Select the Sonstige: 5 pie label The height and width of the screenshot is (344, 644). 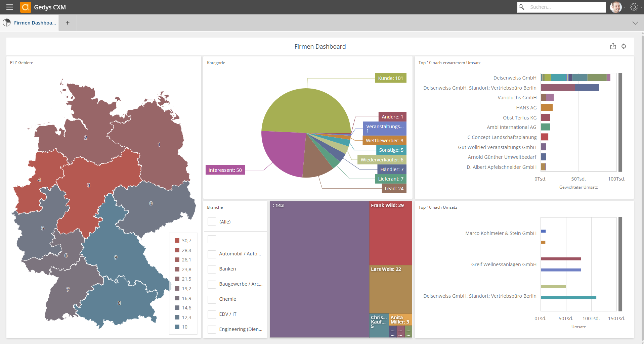[391, 150]
